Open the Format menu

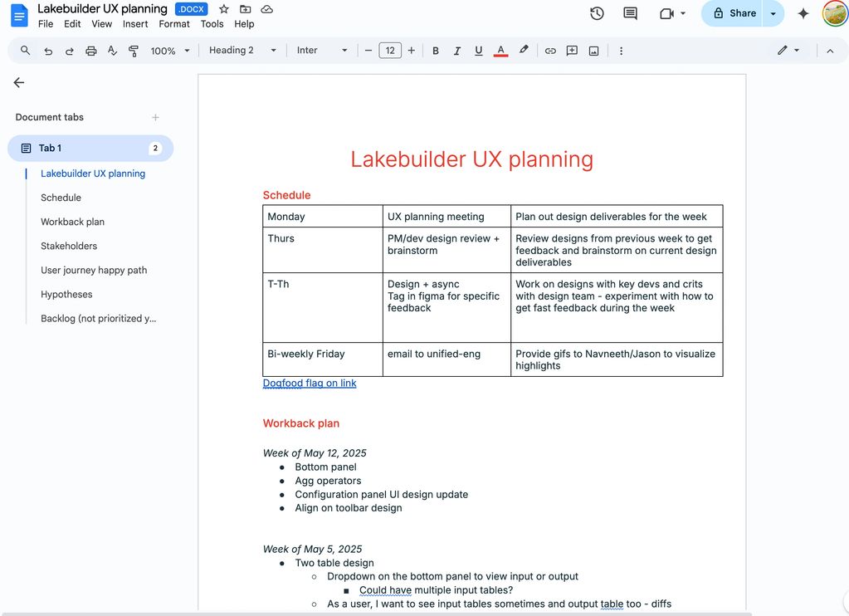pos(174,24)
